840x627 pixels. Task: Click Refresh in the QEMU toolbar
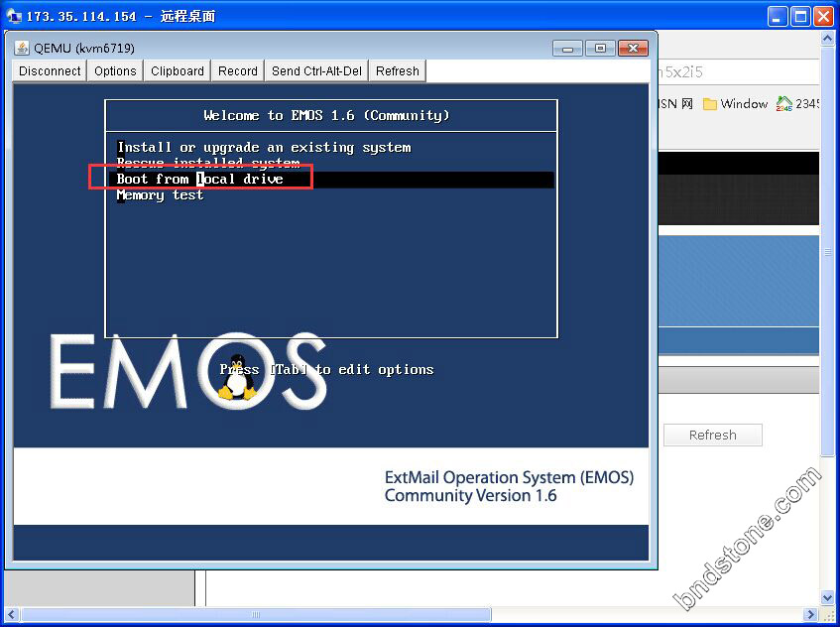[x=398, y=71]
